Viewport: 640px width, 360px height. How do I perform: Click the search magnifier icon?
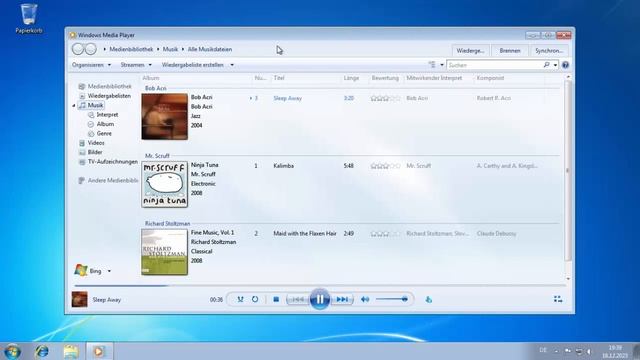click(x=547, y=64)
